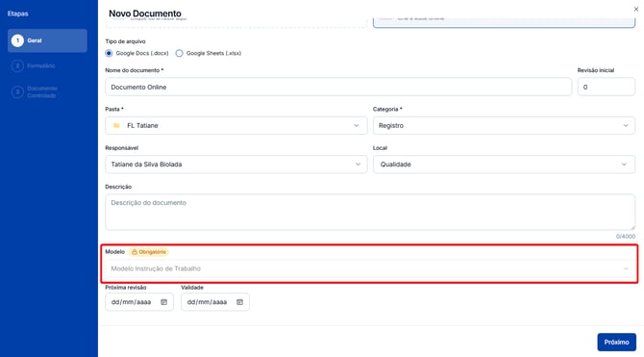Select step 1 circle in Etapas
644x357 pixels.
(x=17, y=40)
